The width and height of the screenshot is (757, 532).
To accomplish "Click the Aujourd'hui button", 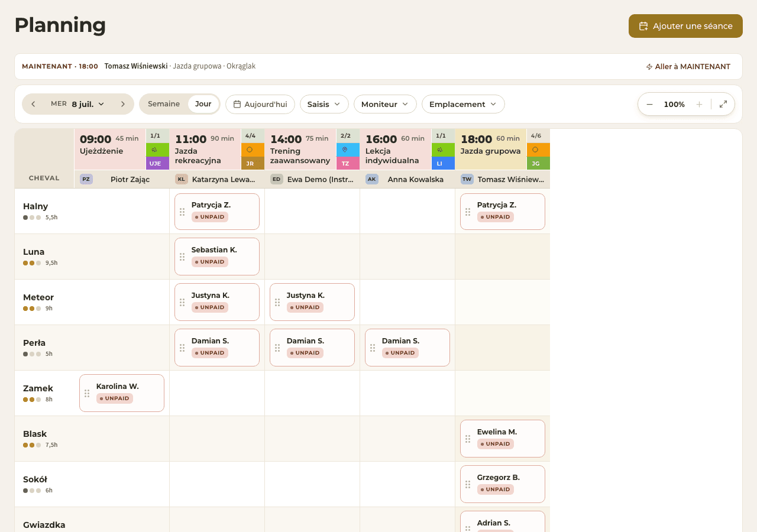I will coord(260,104).
